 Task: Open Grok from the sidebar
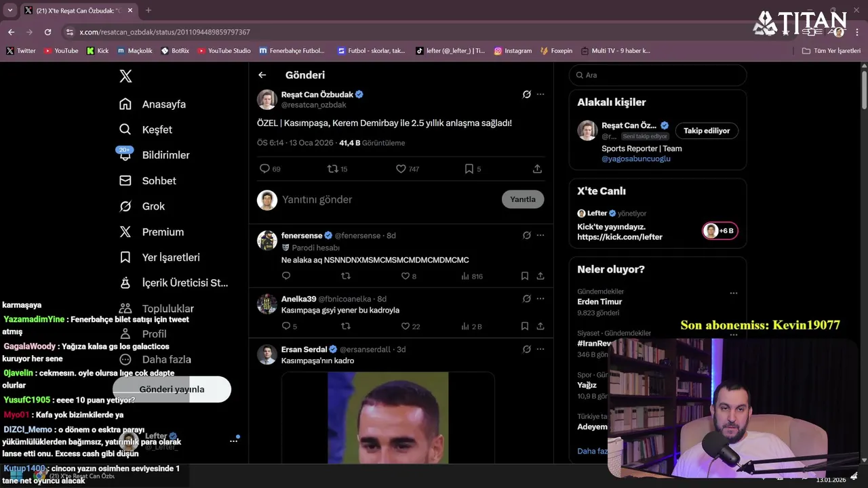[x=142, y=206]
